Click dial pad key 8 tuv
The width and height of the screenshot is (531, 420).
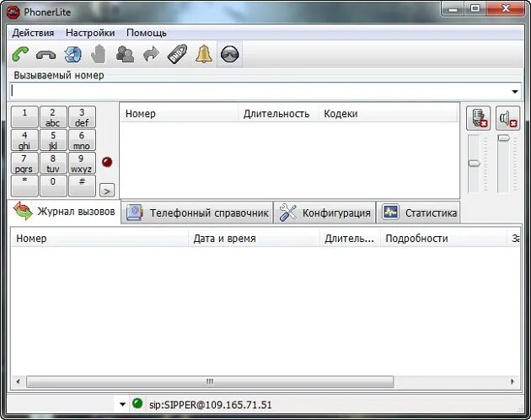click(53, 163)
